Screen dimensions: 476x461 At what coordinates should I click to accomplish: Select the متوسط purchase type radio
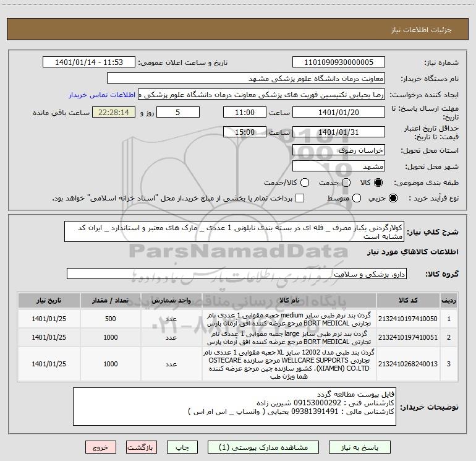click(357, 198)
